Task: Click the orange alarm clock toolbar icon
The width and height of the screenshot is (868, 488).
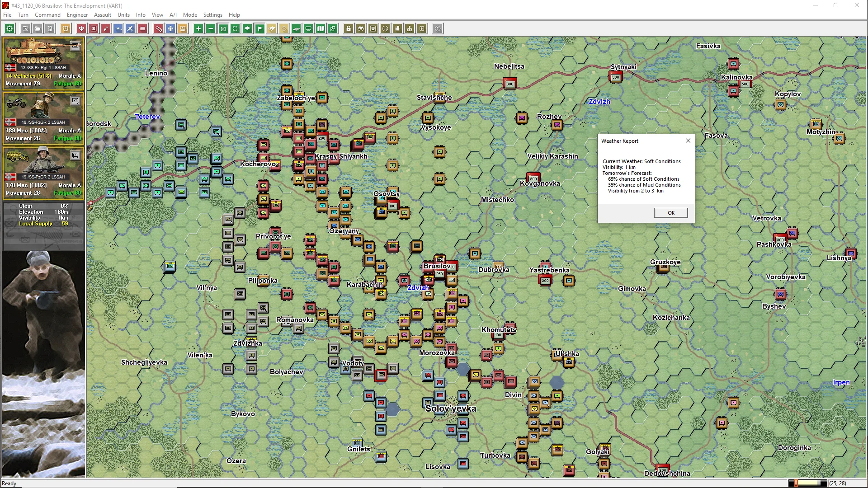Action: (x=66, y=28)
